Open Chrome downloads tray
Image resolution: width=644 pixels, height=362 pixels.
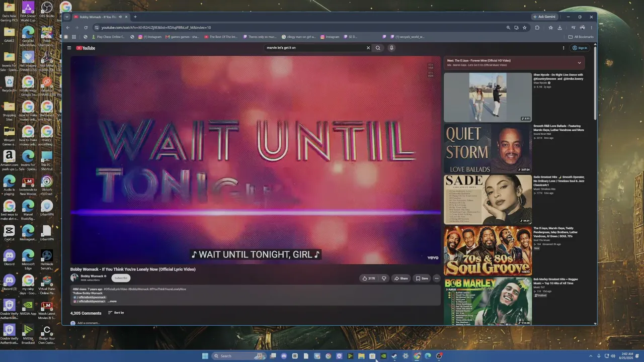pyautogui.click(x=560, y=28)
